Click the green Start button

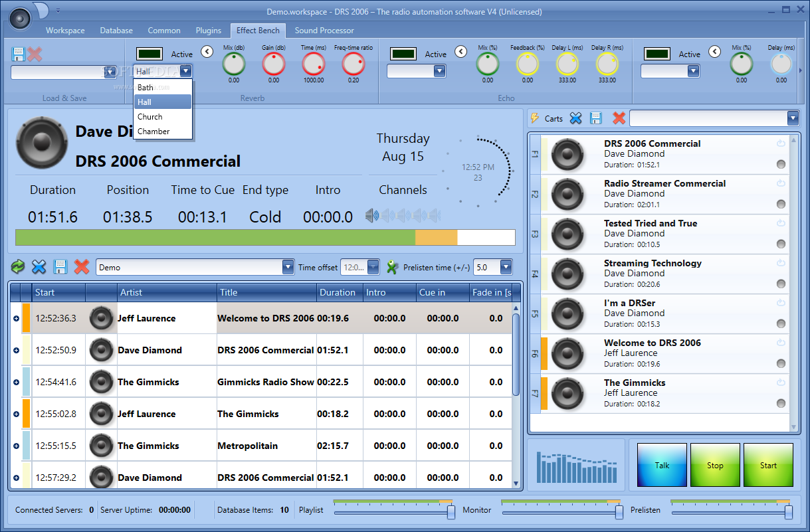(768, 465)
